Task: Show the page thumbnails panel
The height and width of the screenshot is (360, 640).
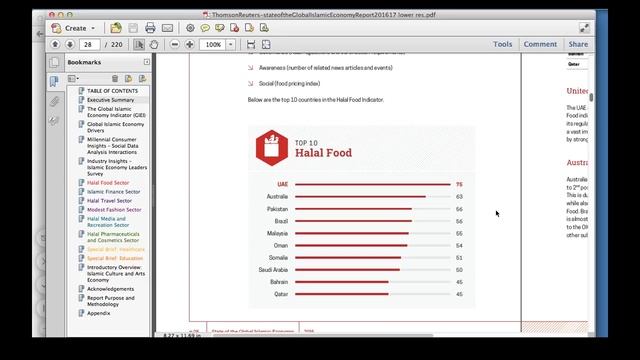Action: pos(54,62)
